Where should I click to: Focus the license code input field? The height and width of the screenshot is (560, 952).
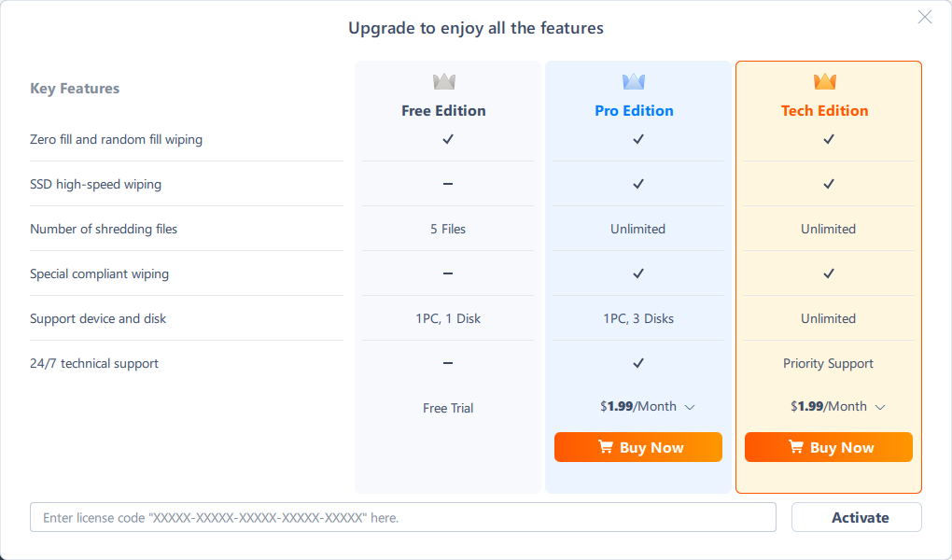tap(403, 517)
